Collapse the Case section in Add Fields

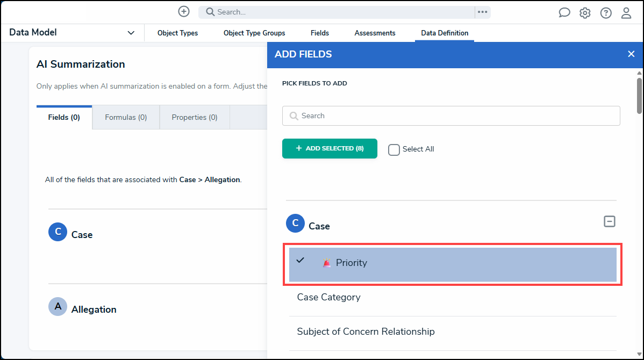[609, 221]
